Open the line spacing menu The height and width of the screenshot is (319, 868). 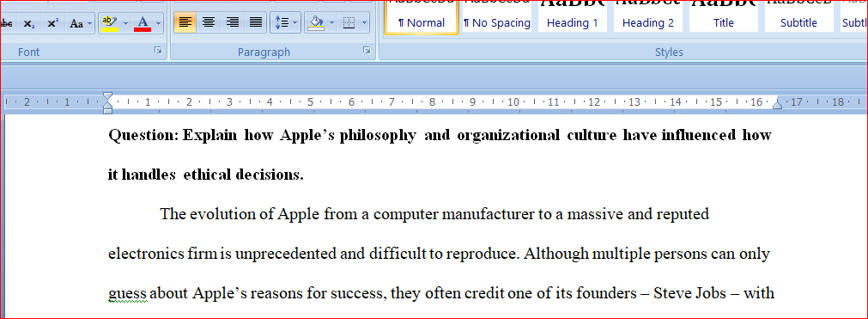pyautogui.click(x=286, y=22)
